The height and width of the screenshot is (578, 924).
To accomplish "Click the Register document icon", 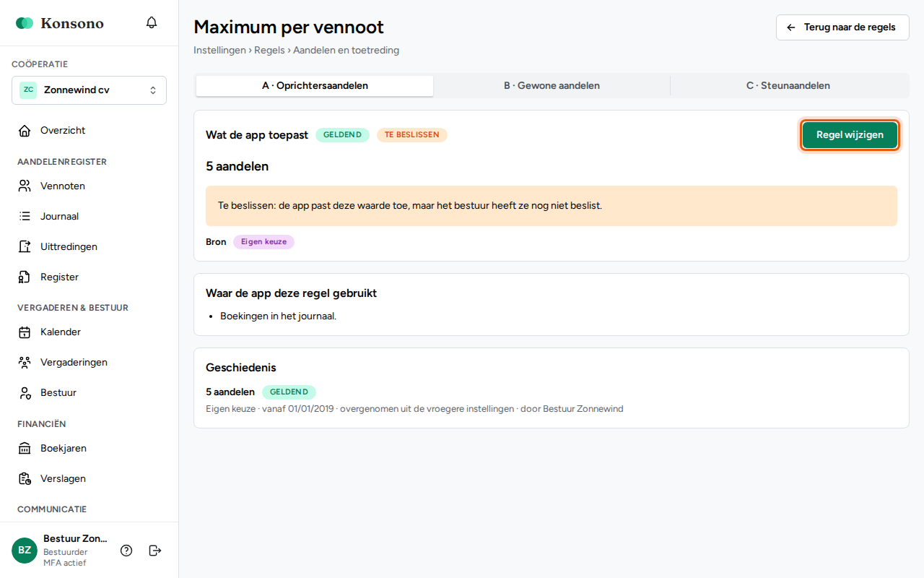I will [25, 277].
